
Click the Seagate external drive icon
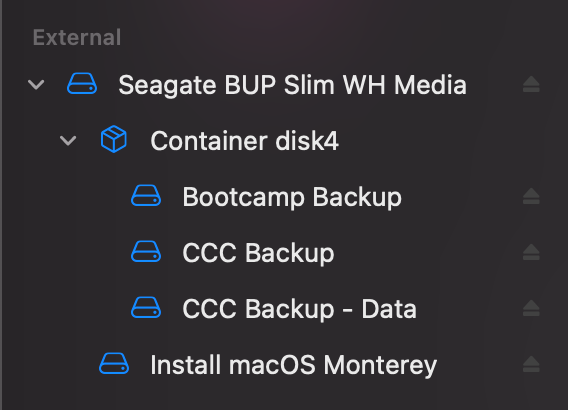pos(82,84)
